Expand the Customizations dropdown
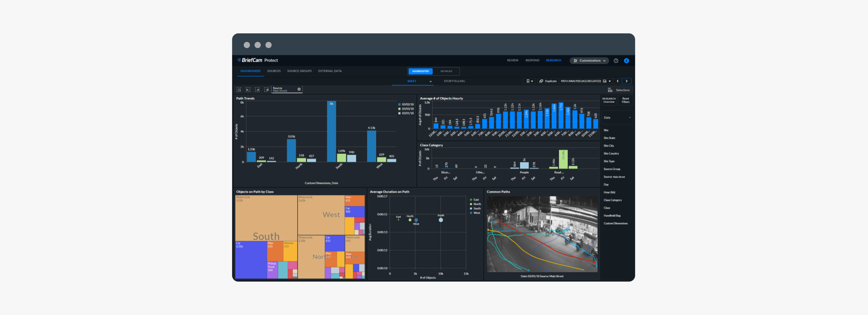 click(589, 61)
